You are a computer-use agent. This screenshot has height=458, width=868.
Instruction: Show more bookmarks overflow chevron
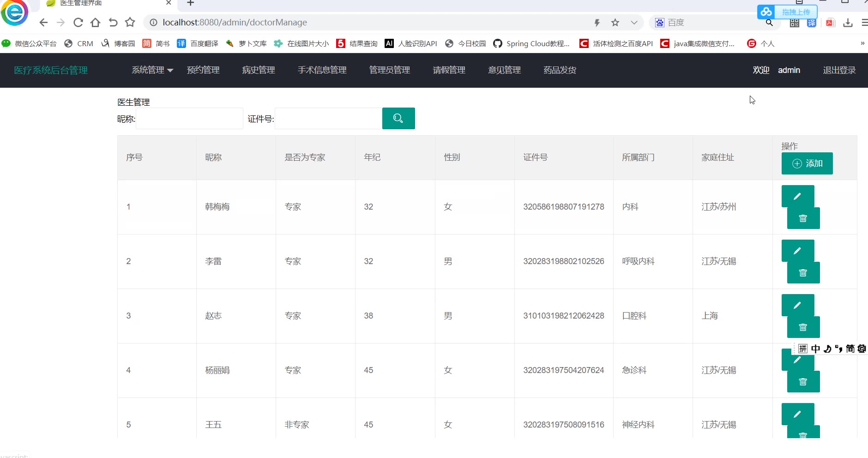(862, 43)
